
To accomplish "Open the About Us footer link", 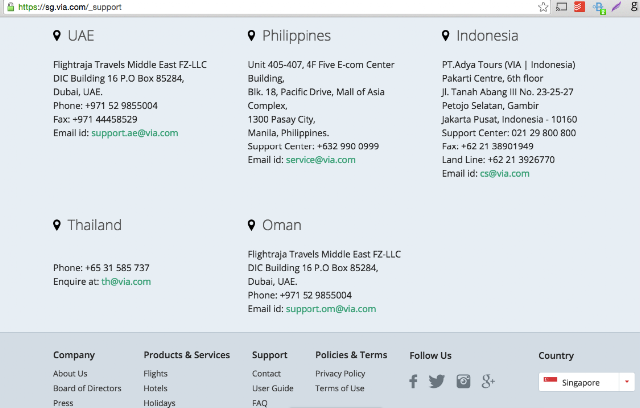I will (x=70, y=374).
